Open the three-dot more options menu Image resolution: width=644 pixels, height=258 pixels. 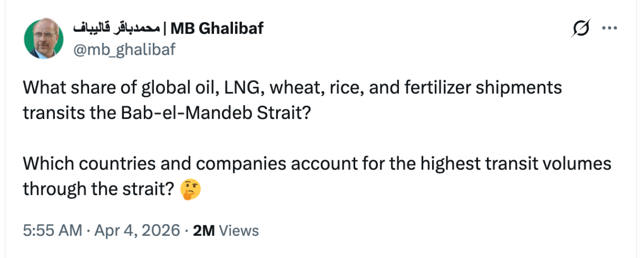(609, 29)
